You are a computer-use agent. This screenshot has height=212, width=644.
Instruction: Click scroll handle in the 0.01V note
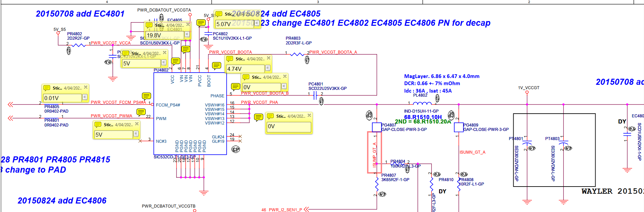pyautogui.click(x=85, y=97)
